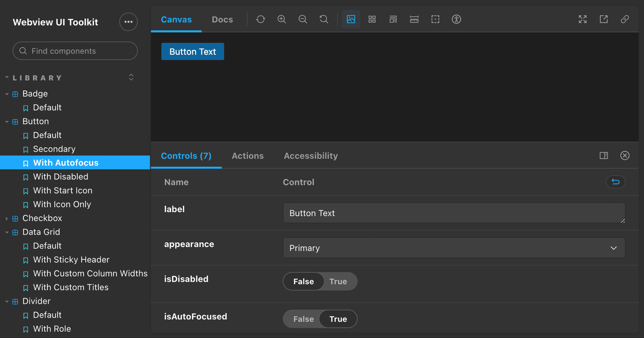Open the Accessibility tab
The width and height of the screenshot is (644, 338).
tap(311, 156)
